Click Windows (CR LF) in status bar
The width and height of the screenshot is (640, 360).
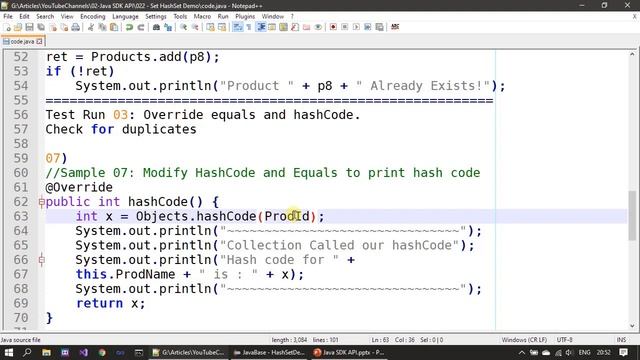(524, 340)
